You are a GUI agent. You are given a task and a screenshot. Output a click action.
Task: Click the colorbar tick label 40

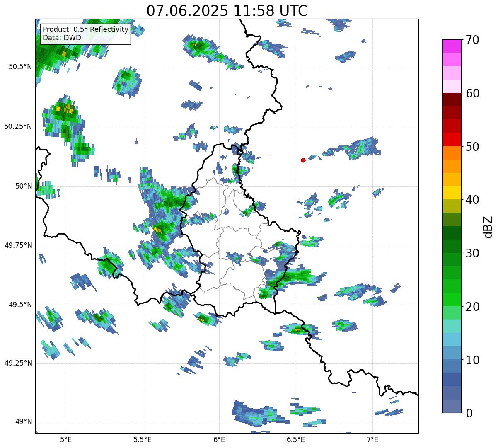tap(472, 200)
